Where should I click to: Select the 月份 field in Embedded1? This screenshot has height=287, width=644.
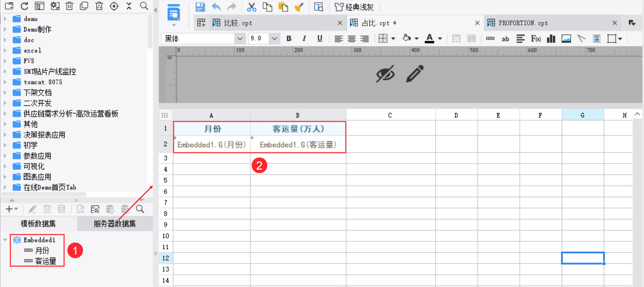[42, 250]
